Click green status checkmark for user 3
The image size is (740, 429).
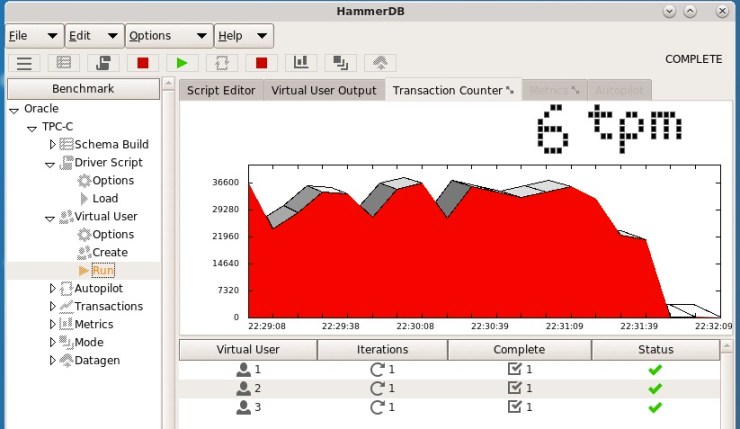pyautogui.click(x=655, y=407)
